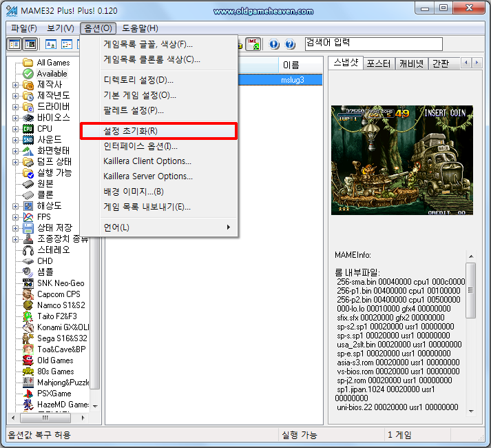Select the 샘플 speaker icon
Viewport: 491px width, 448px height.
click(28, 272)
